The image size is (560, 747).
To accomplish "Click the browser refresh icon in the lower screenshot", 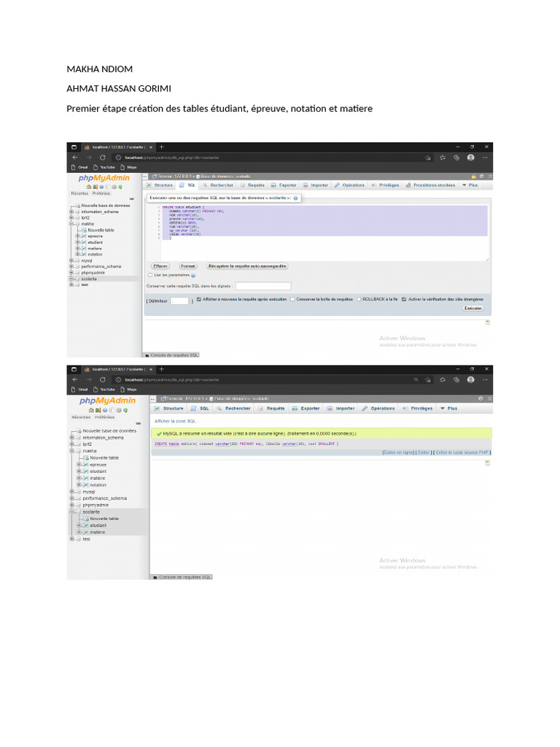I will pos(102,379).
